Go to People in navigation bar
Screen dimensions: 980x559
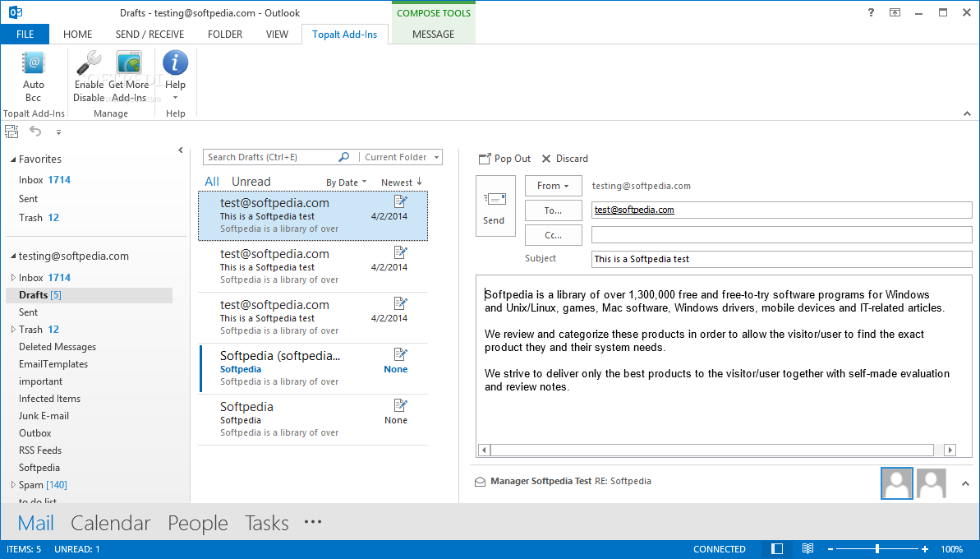(197, 523)
